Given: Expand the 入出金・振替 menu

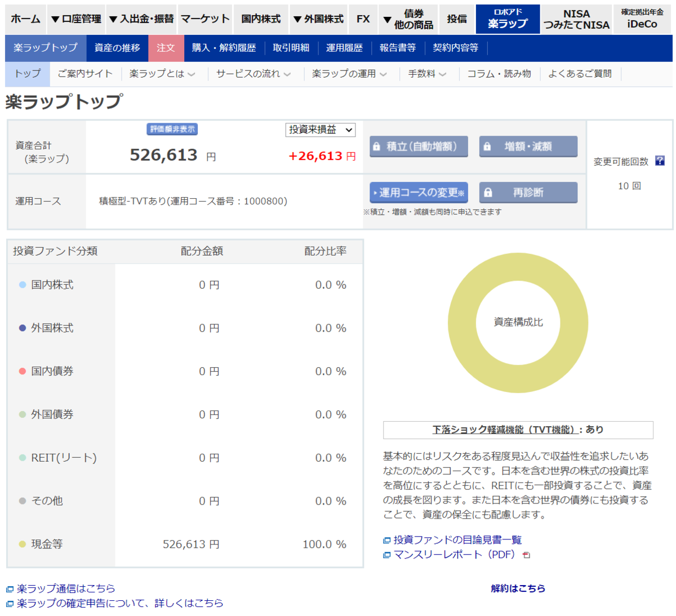Looking at the screenshot, I should 141,19.
